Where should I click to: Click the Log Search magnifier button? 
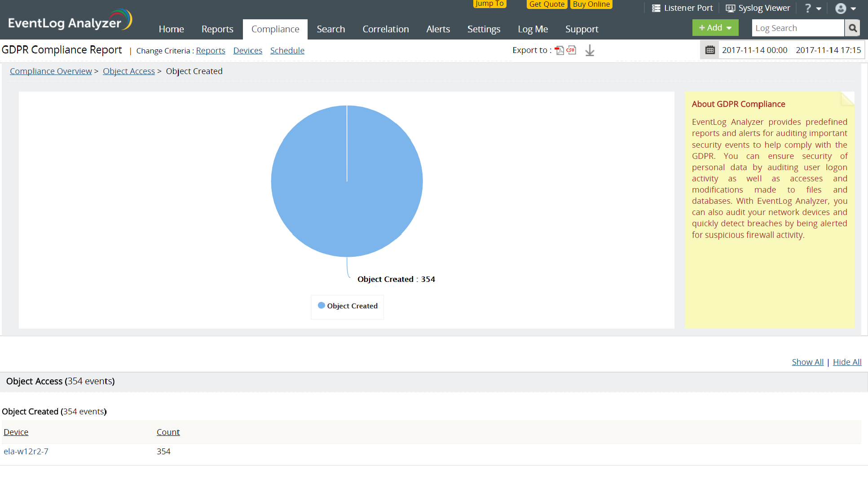[852, 28]
